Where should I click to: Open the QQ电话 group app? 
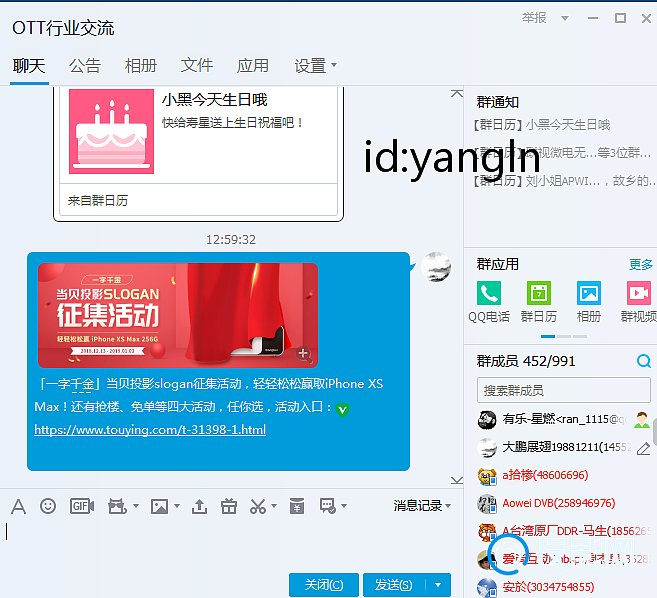pyautogui.click(x=489, y=302)
